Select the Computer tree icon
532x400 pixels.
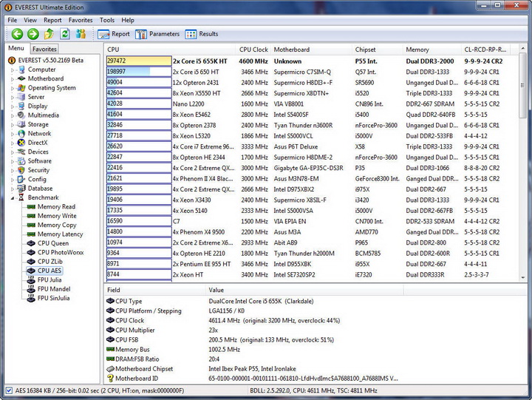pos(21,70)
